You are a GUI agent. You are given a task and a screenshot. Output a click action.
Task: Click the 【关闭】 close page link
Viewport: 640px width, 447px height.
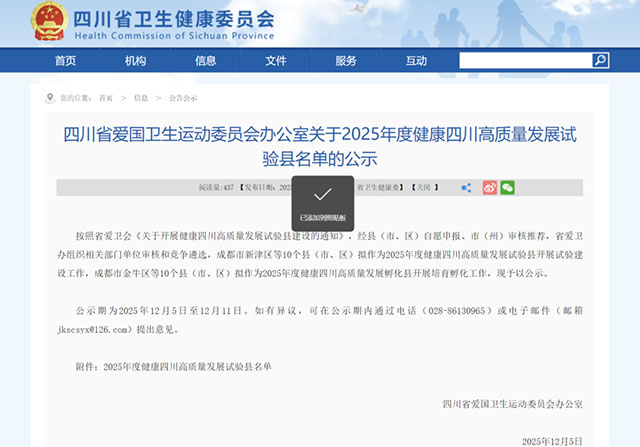(427, 187)
